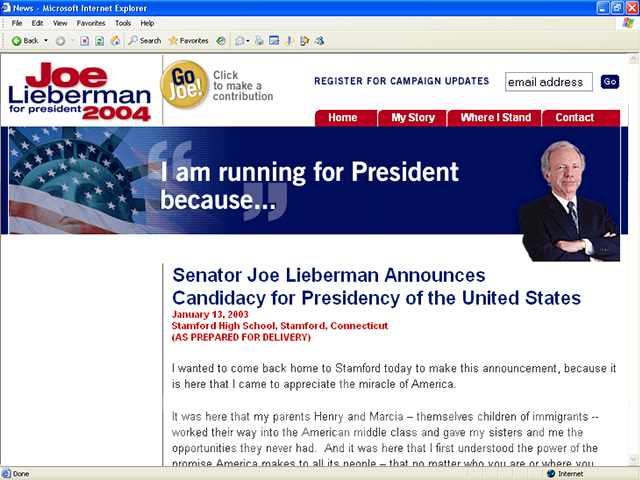This screenshot has width=640, height=480.
Task: Focus the email address input field
Action: [x=549, y=82]
